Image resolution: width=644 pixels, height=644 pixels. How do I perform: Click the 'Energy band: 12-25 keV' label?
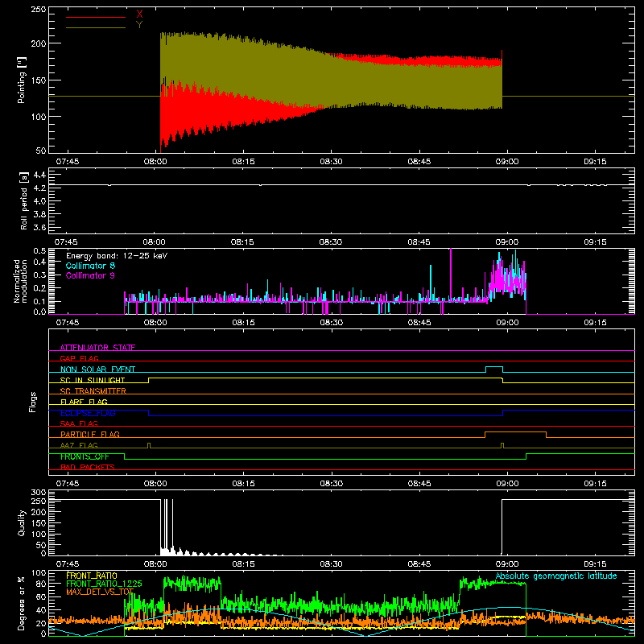pos(117,256)
